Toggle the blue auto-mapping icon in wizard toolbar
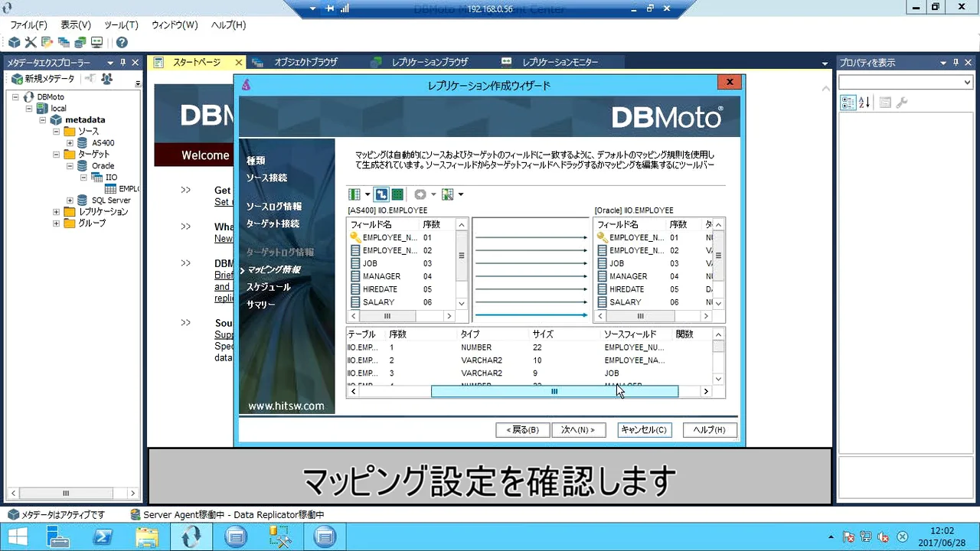980x551 pixels. tap(381, 194)
